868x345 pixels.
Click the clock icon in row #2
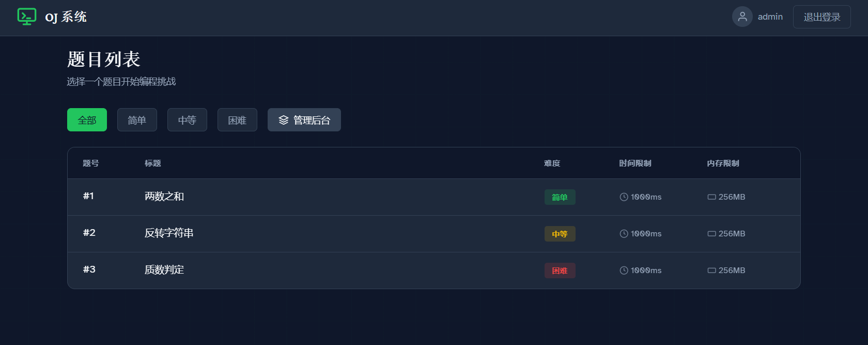click(624, 234)
